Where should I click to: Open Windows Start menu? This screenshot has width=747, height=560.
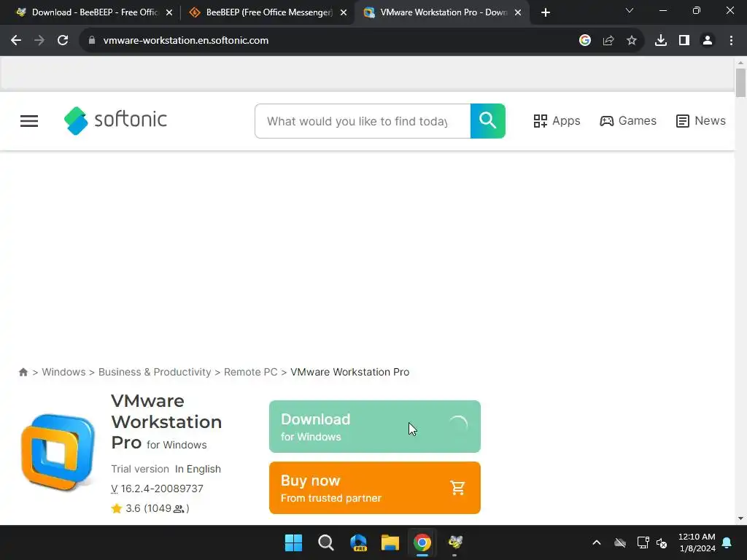[293, 542]
